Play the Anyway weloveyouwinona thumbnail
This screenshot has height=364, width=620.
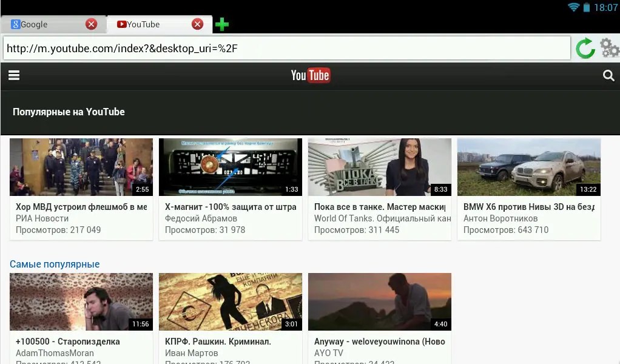[x=380, y=302]
